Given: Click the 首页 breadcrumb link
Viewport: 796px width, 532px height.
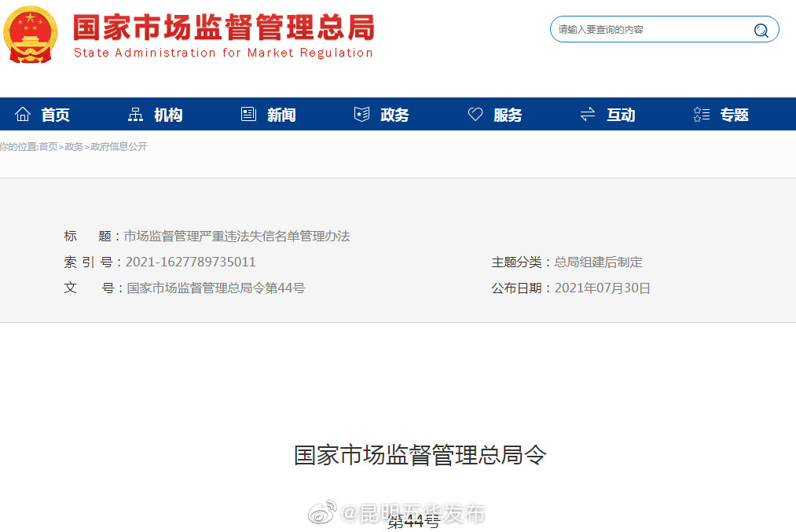Looking at the screenshot, I should click(x=47, y=146).
